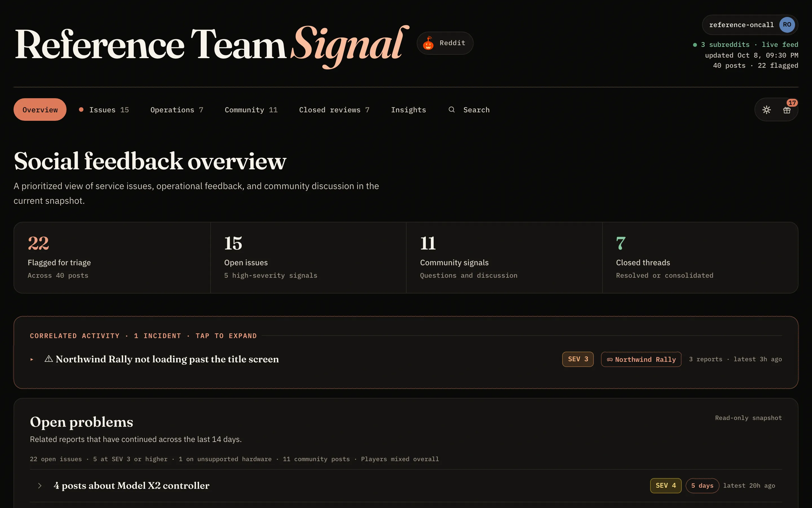
Task: Open the Closed reviews 7 tab
Action: point(334,110)
